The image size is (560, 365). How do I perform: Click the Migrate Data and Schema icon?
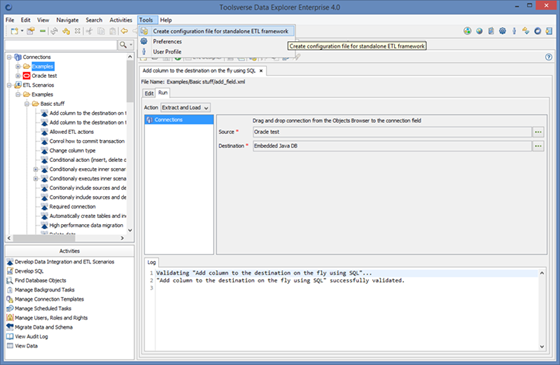pyautogui.click(x=10, y=327)
